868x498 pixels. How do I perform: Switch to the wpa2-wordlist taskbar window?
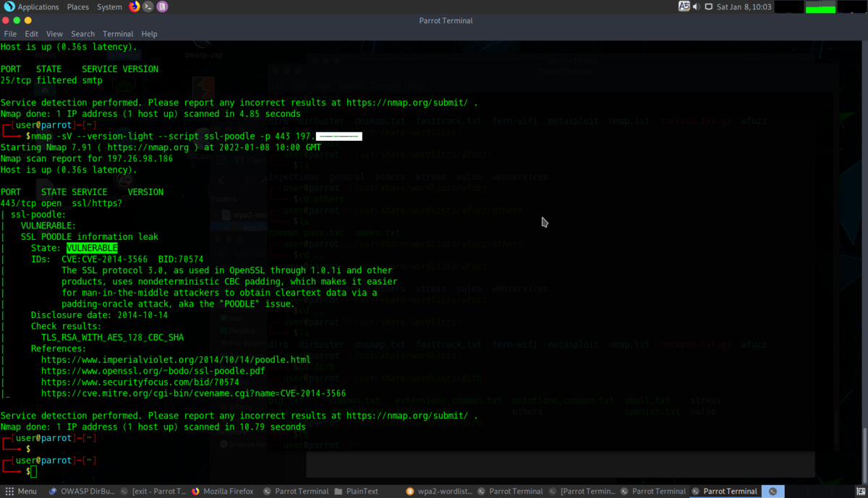point(438,491)
